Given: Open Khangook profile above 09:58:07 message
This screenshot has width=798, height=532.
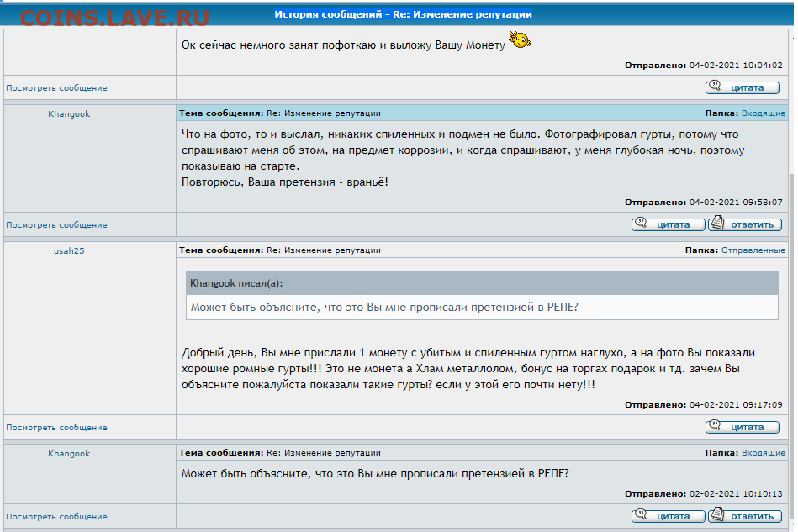Looking at the screenshot, I should (69, 114).
